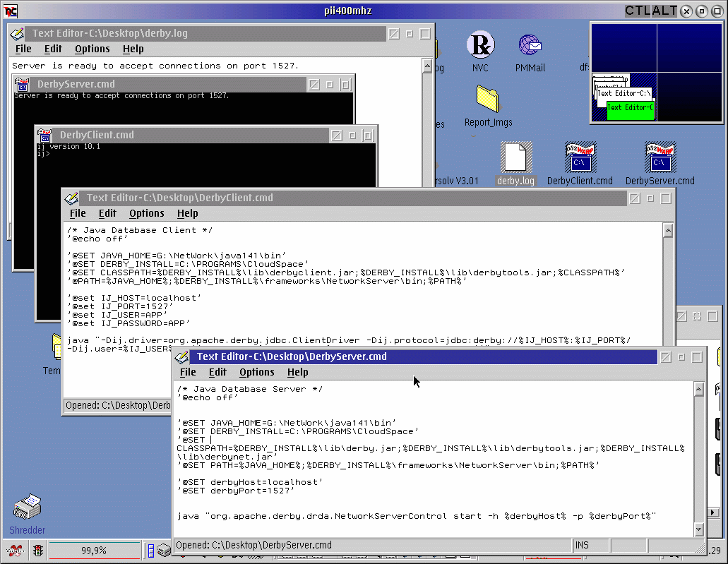Open File menu in the DerbyServer.cmd editor
728x564 pixels.
(188, 372)
